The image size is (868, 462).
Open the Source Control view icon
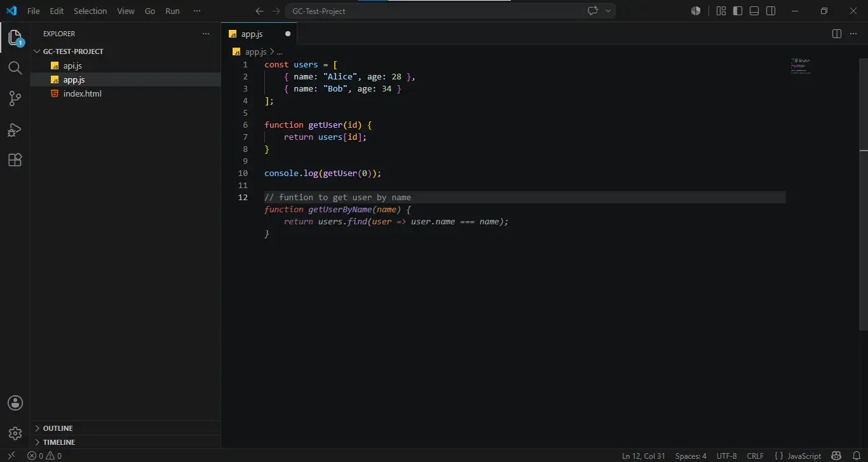point(15,99)
